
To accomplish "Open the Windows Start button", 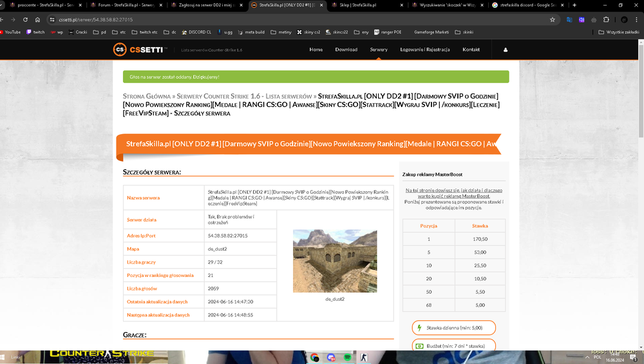I will click(x=2, y=358).
